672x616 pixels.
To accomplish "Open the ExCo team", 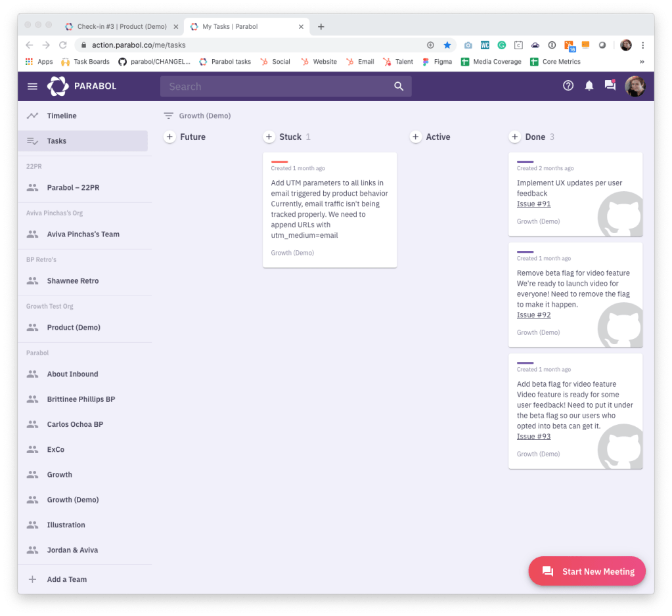I will point(83,449).
